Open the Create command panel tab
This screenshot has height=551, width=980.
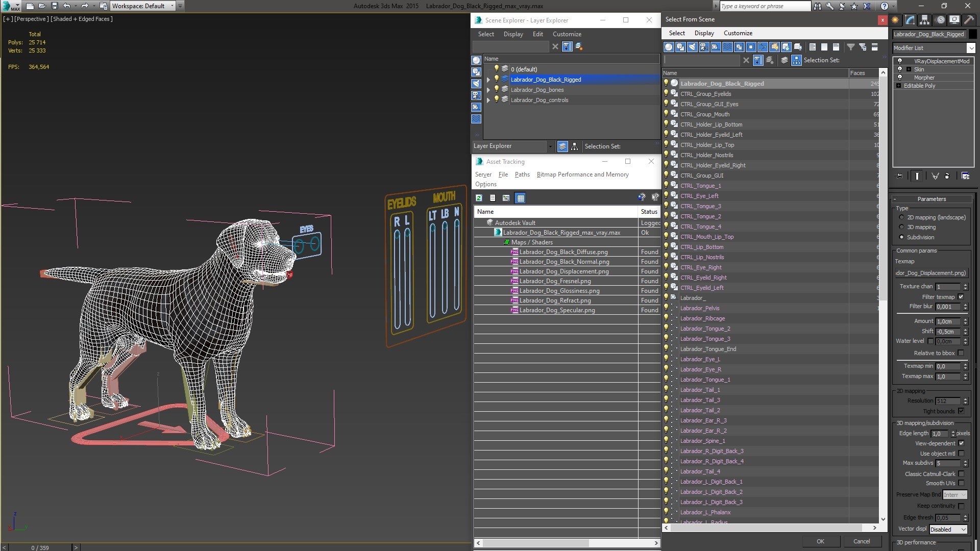point(895,19)
